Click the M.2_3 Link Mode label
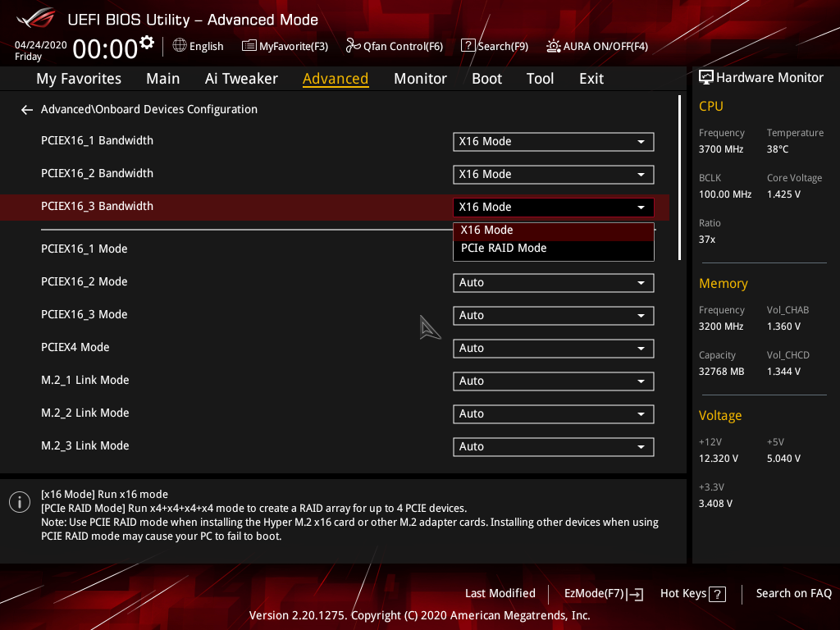 (x=85, y=445)
